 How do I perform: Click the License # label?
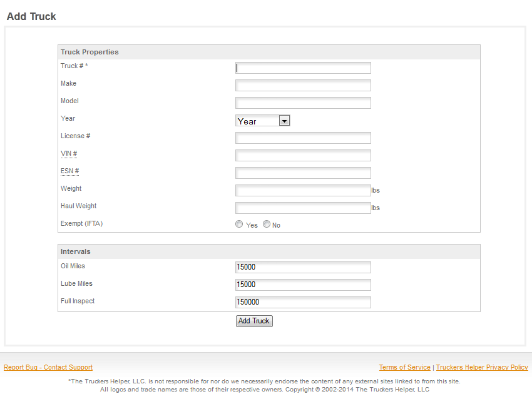[75, 136]
